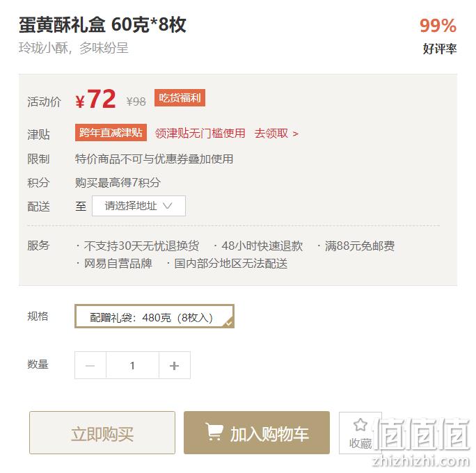
Task: Click the star icon to favorite item
Action: pyautogui.click(x=360, y=425)
